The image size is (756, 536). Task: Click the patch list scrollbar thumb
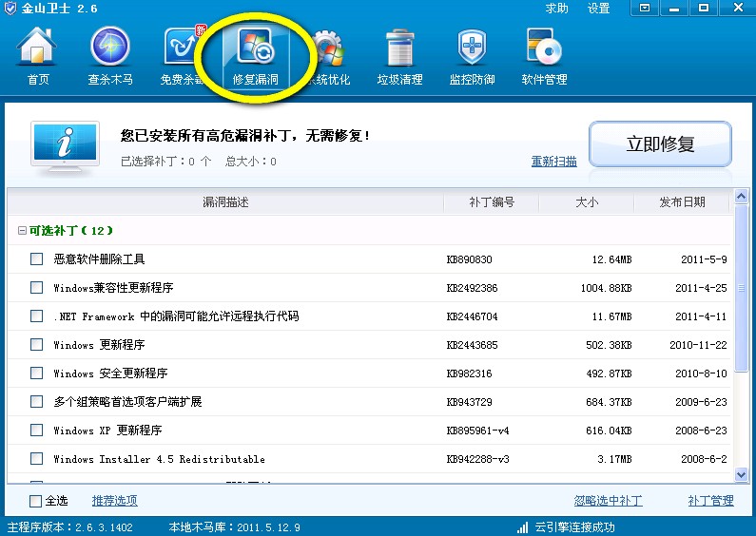pos(741,288)
